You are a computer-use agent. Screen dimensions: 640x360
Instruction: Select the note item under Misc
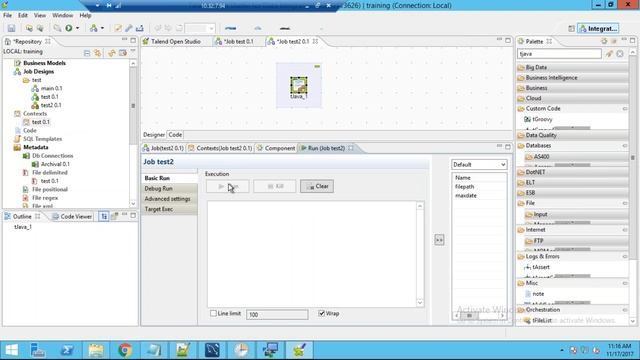pyautogui.click(x=534, y=293)
